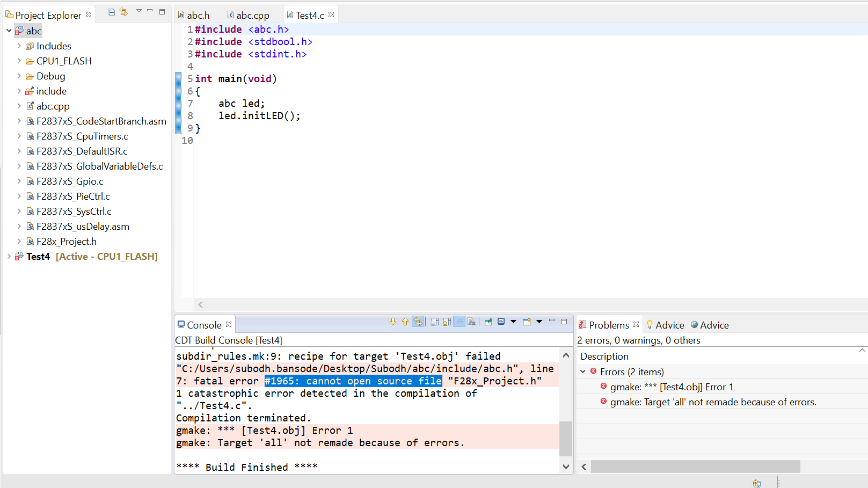The width and height of the screenshot is (868, 488).
Task: Close the Project Explorer view
Action: tap(89, 14)
